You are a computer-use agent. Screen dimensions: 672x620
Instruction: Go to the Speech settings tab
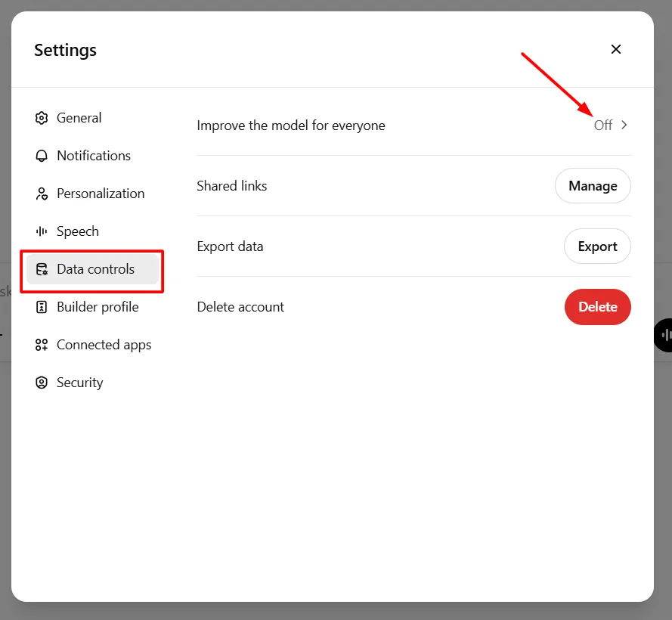[x=77, y=231]
